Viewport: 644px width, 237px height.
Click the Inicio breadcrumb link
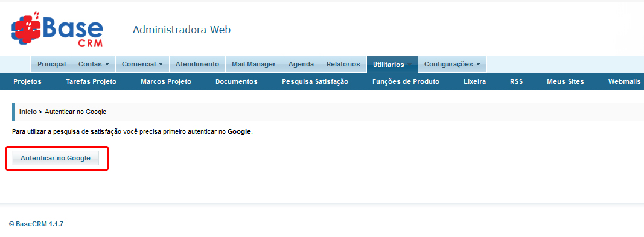(28, 112)
